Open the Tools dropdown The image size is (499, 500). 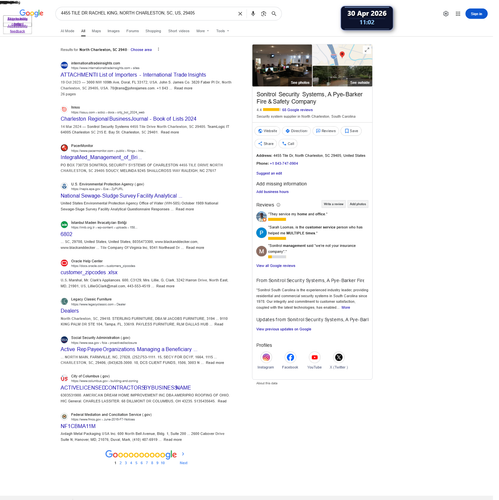tap(222, 31)
